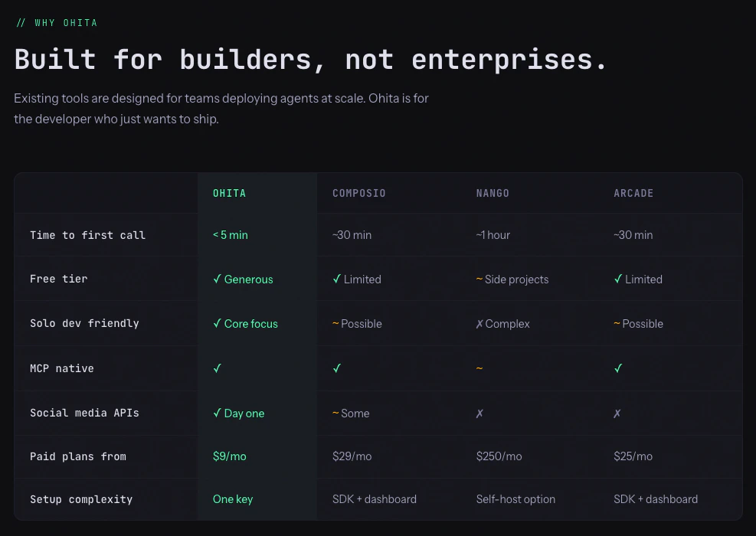Click Ohita's MCP native checkmark
Image resolution: width=756 pixels, height=536 pixels.
[x=217, y=368]
